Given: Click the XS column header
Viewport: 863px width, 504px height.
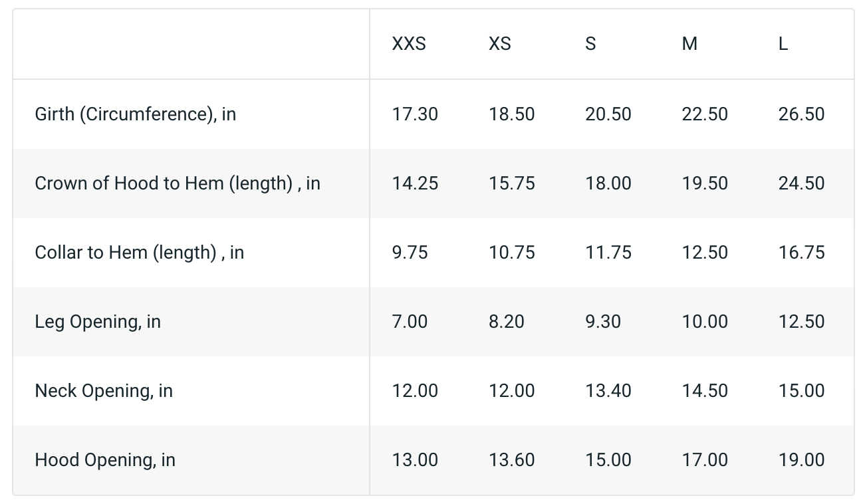Looking at the screenshot, I should 499,44.
